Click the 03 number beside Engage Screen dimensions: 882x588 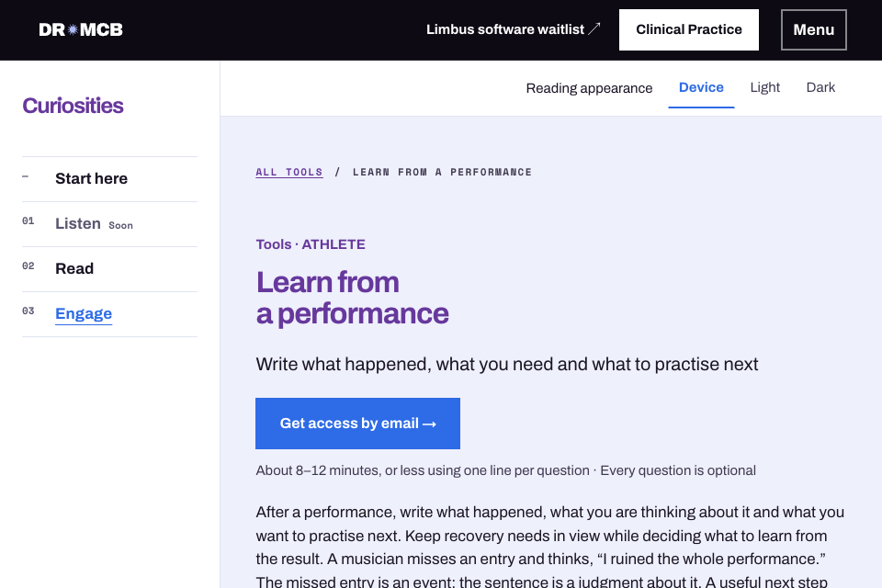28,311
